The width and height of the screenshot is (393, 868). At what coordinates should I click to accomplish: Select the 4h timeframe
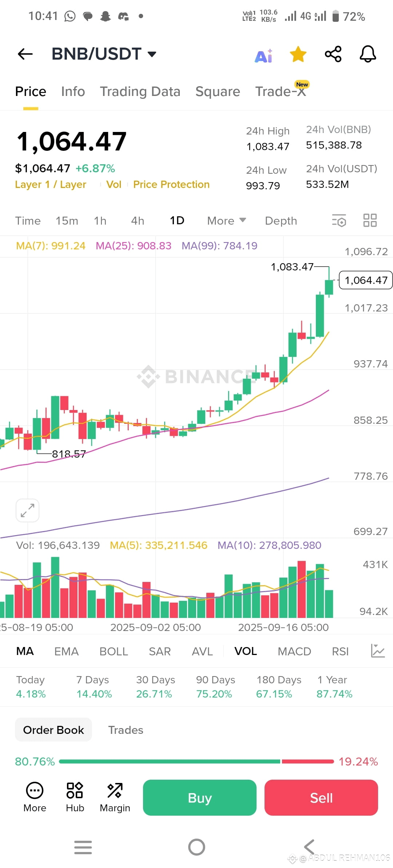(x=138, y=221)
